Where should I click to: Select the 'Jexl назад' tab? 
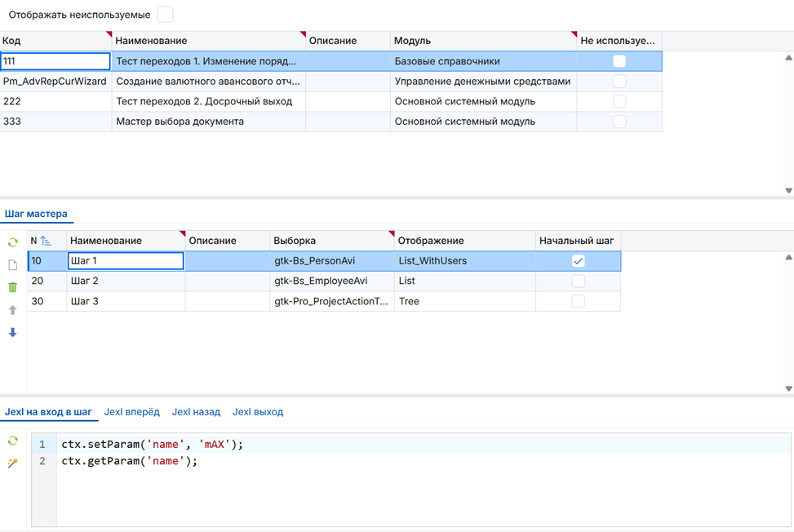(x=196, y=412)
